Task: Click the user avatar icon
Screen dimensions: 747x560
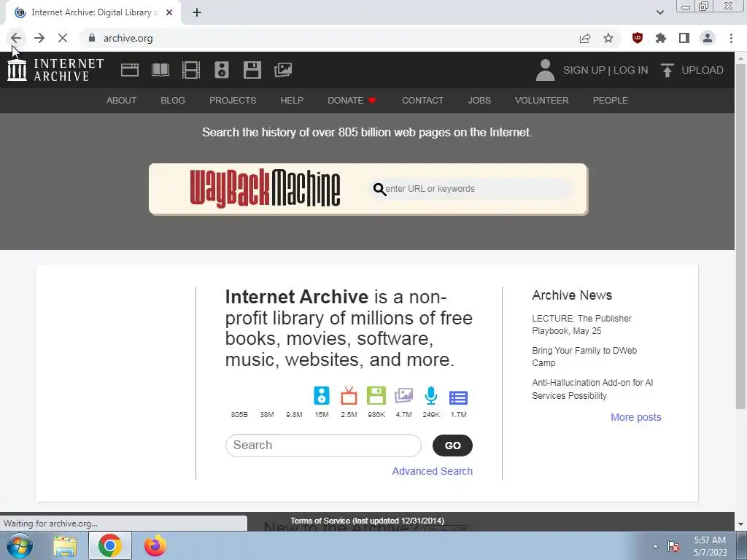Action: 545,70
